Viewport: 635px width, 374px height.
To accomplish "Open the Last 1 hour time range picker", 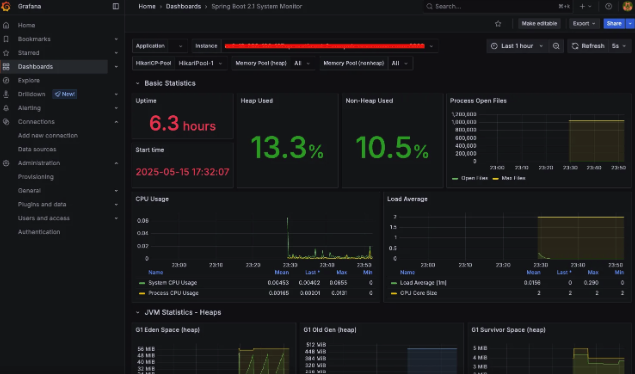I will tap(517, 46).
